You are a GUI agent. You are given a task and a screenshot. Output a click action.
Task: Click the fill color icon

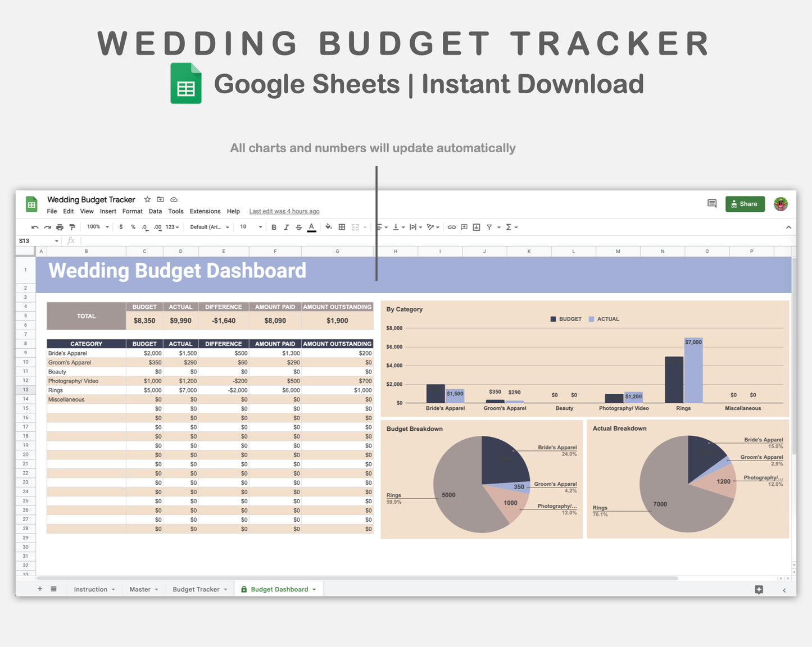(x=328, y=227)
